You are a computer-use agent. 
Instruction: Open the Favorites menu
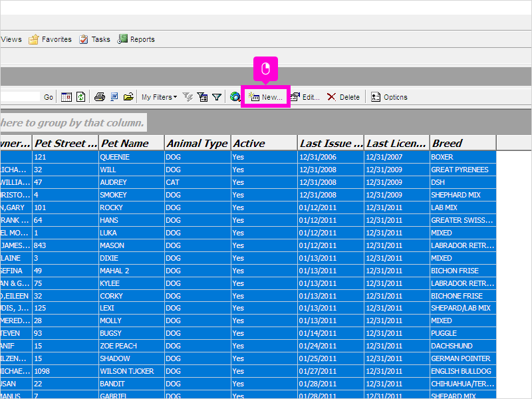51,39
